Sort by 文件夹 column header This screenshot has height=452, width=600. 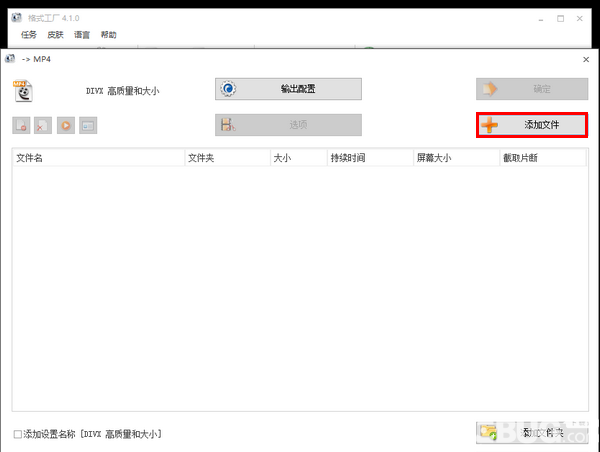pyautogui.click(x=228, y=158)
